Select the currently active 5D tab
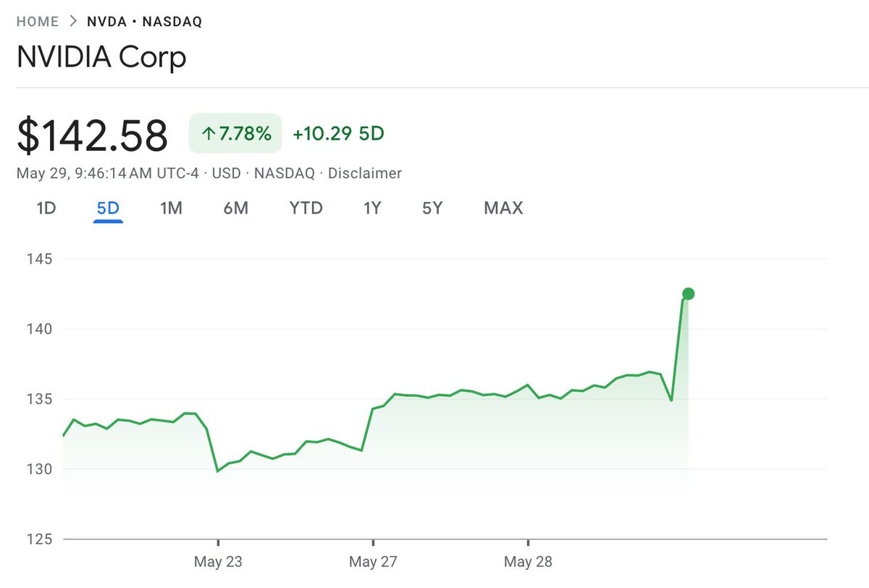The width and height of the screenshot is (869, 588). 109,208
